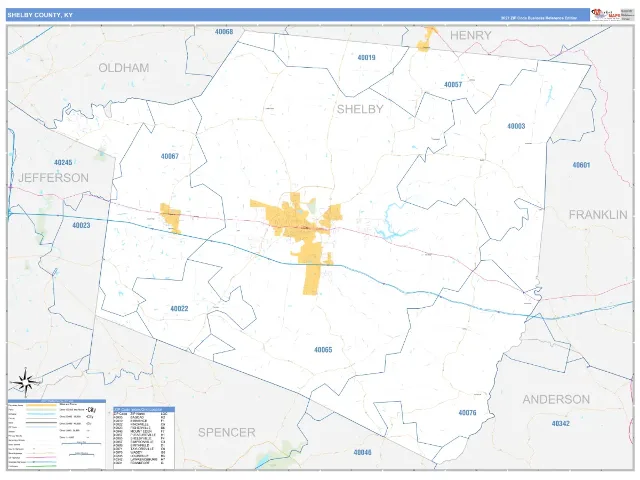Click the SHELBY county name
The width and height of the screenshot is (640, 480).
(x=360, y=109)
